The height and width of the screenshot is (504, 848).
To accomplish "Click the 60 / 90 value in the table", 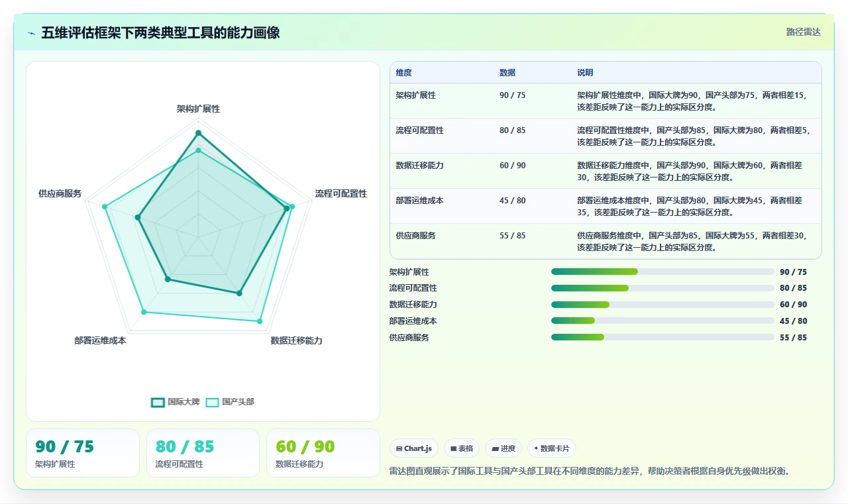I will 512,166.
